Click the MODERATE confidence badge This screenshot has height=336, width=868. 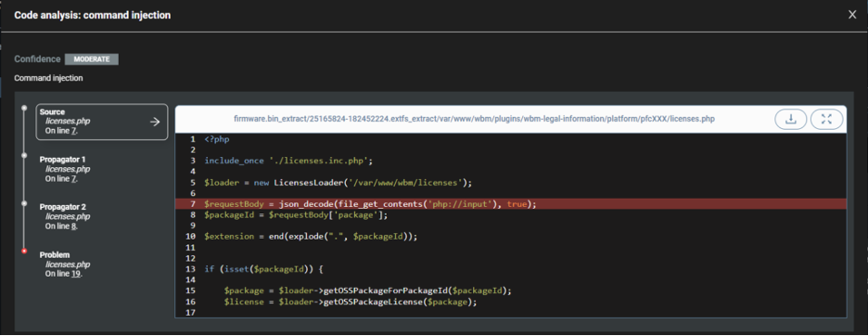tap(91, 59)
